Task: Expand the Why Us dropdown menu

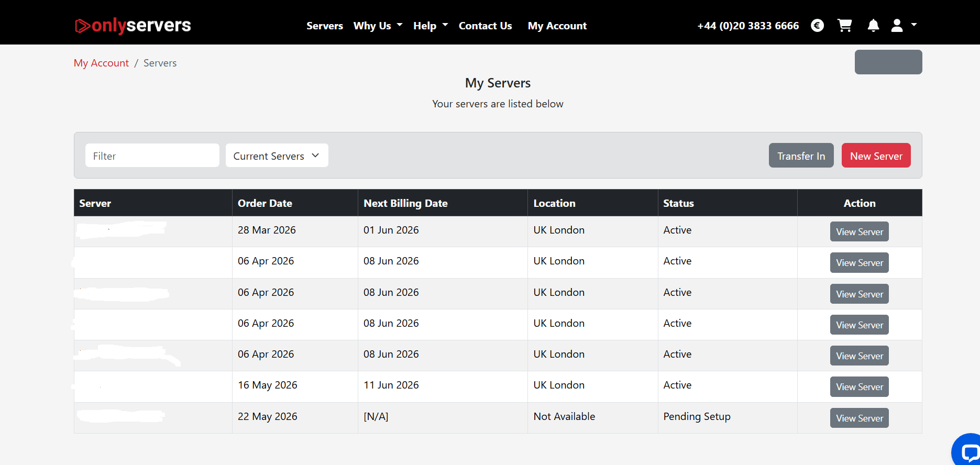Action: point(378,26)
